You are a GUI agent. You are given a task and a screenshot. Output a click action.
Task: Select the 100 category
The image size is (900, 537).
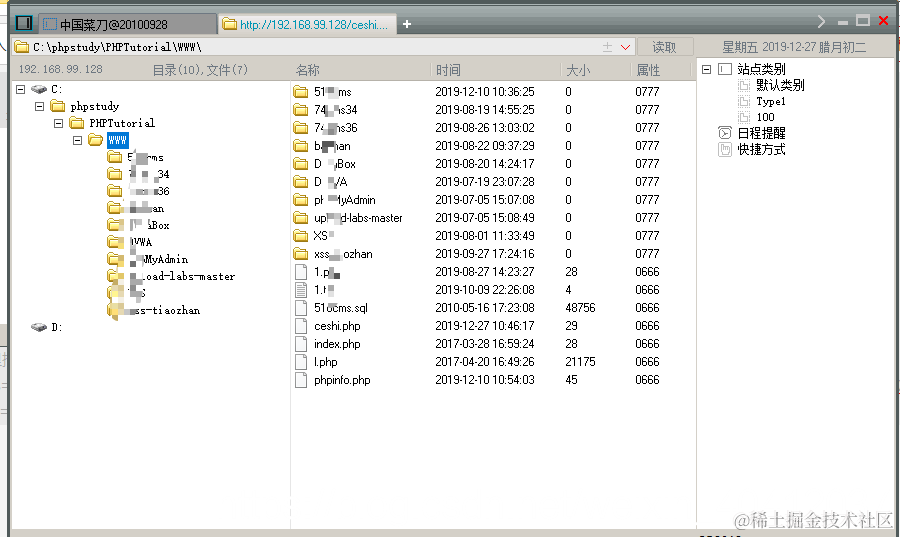[765, 117]
